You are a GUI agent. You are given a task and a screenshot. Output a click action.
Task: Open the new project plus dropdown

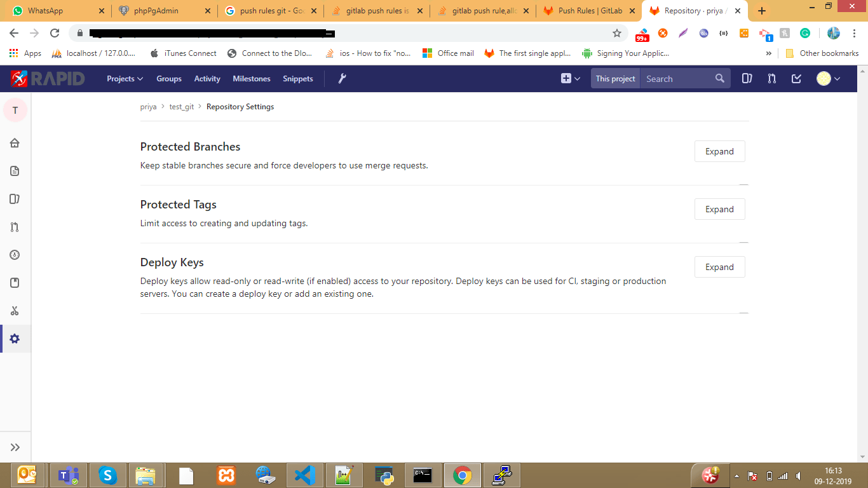[567, 78]
